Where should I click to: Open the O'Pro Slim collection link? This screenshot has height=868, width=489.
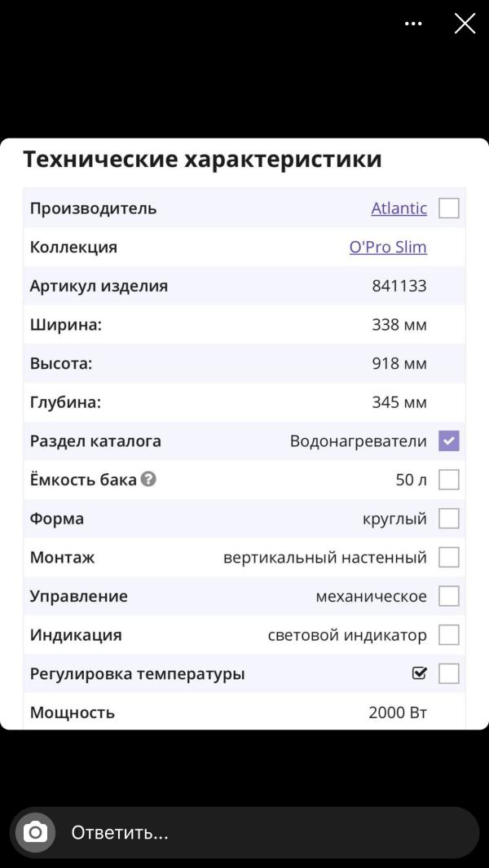(x=388, y=247)
